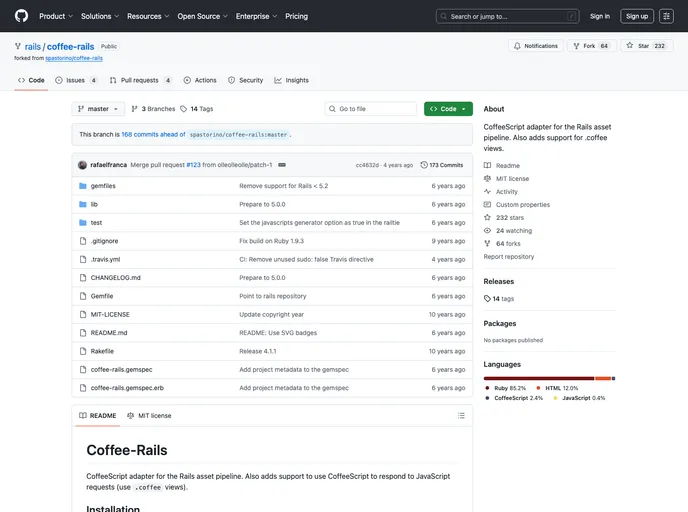Click the yellow JavaScript language dot

[x=555, y=398]
